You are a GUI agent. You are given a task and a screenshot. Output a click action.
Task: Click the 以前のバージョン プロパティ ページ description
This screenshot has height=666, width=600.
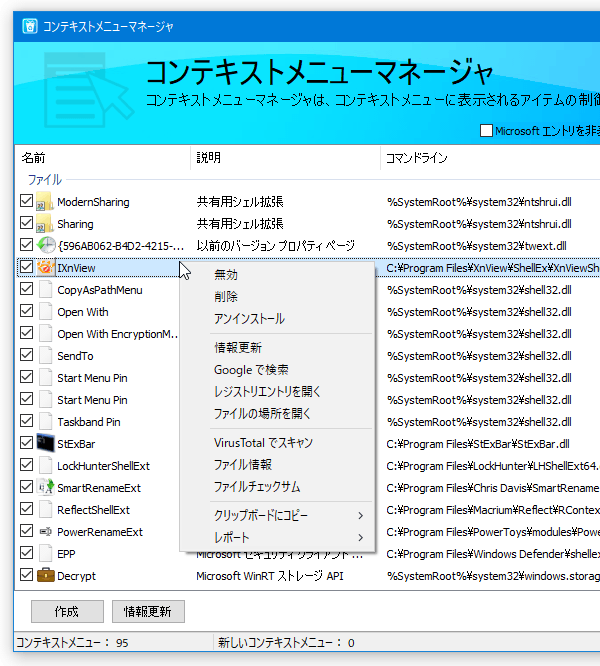click(x=276, y=246)
